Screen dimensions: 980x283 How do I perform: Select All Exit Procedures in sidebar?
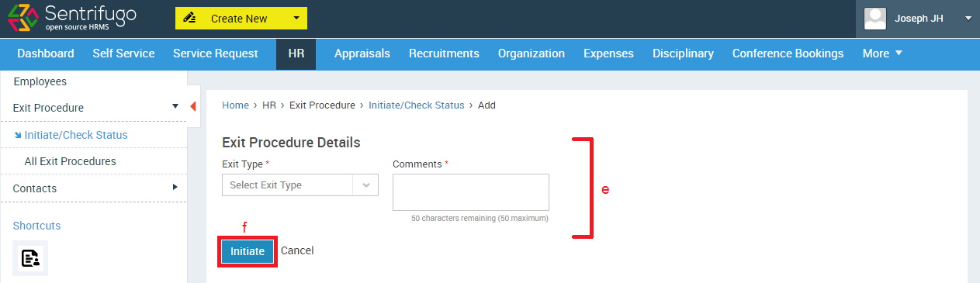click(70, 161)
